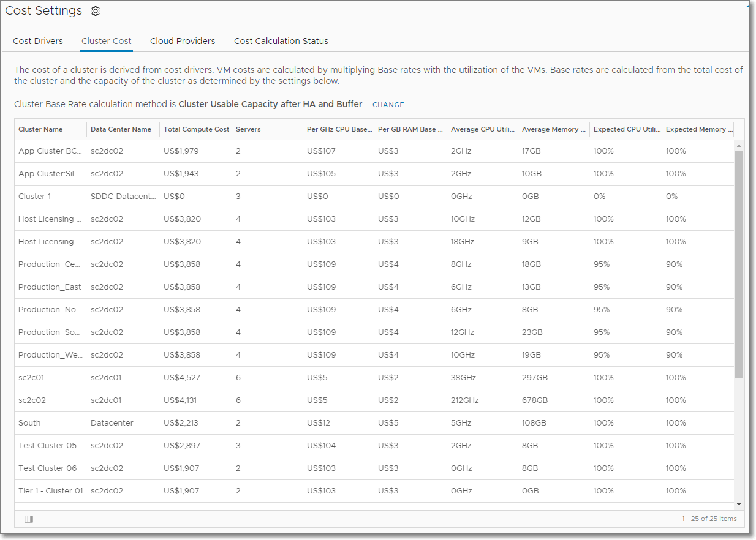Select the Cluster Cost tab
Image resolution: width=756 pixels, height=540 pixels.
pyautogui.click(x=107, y=41)
